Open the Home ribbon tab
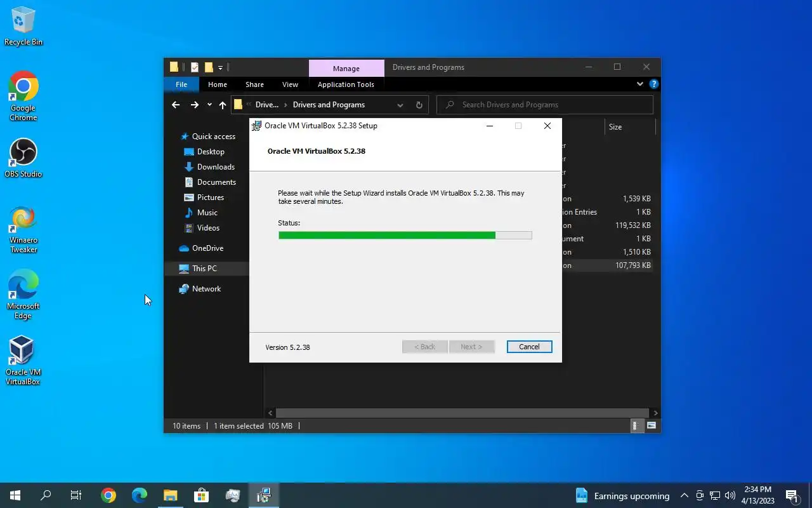 click(218, 84)
